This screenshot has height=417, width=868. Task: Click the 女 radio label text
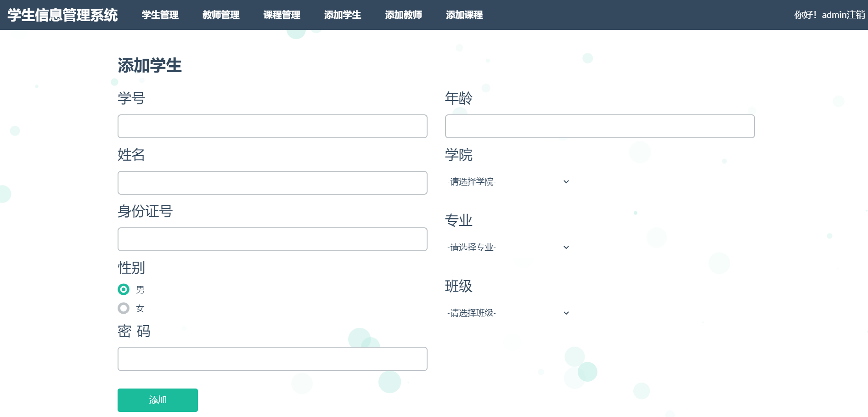(140, 309)
